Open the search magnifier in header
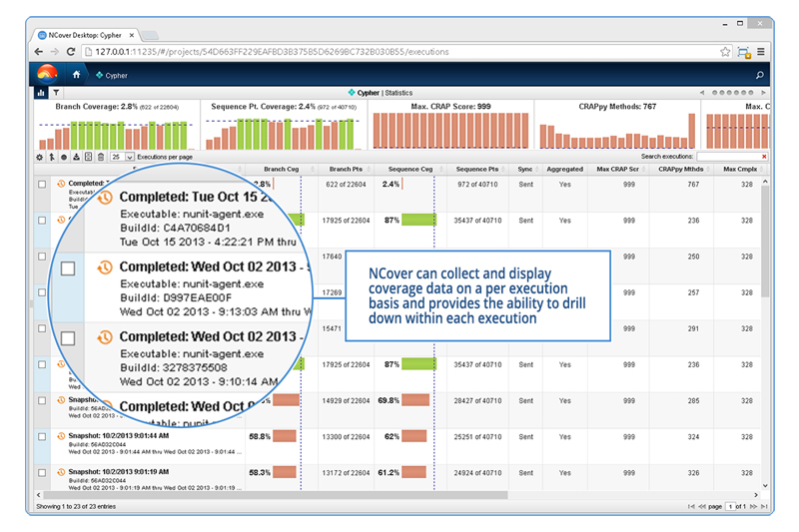Screen dimensions: 799x532 click(760, 75)
